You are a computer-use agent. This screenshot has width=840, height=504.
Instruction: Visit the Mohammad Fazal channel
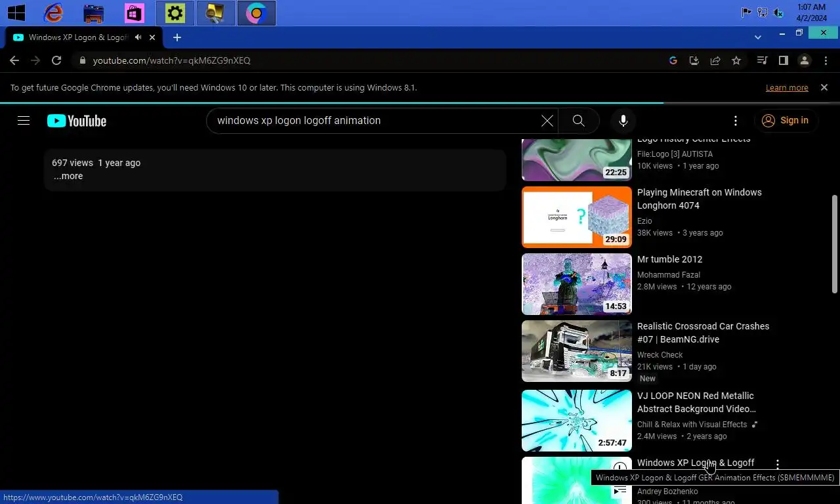point(669,275)
